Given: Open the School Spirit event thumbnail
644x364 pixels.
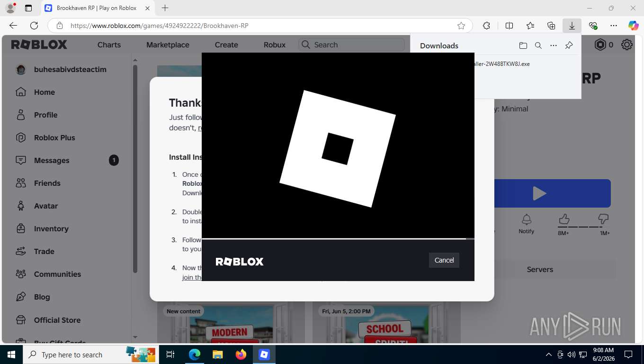Looking at the screenshot, I should pyautogui.click(x=386, y=324).
